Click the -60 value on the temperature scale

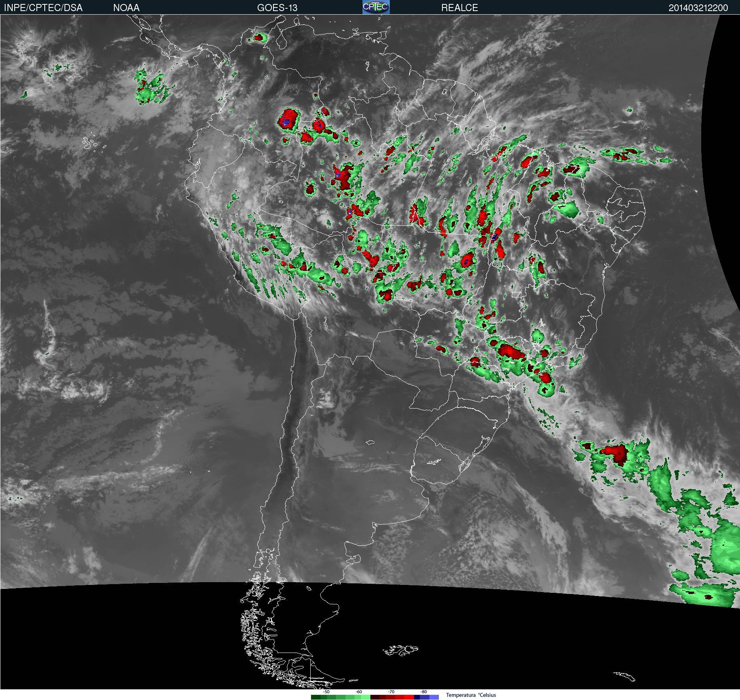[x=359, y=692]
